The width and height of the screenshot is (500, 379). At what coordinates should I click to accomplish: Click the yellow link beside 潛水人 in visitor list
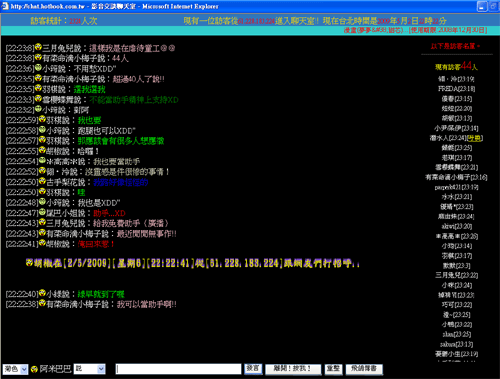(x=475, y=138)
